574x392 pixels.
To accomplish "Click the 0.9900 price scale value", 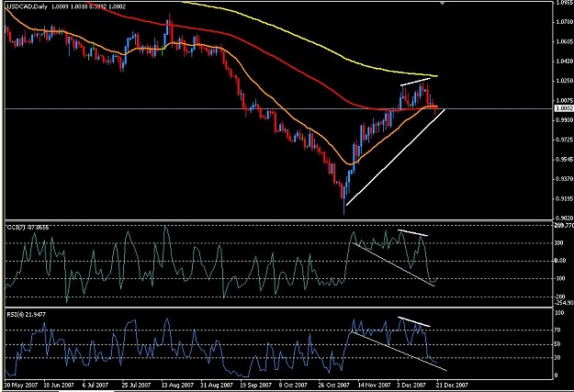I will coord(565,120).
